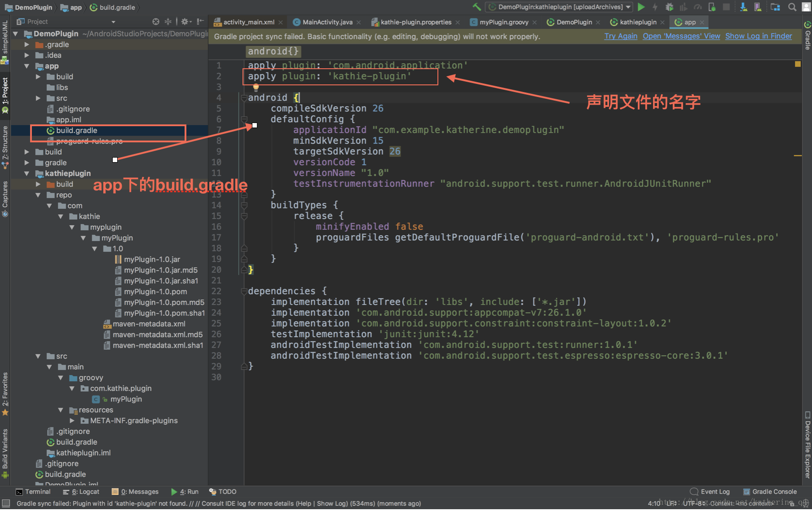This screenshot has height=511, width=812.
Task: Collapse the app module folder
Action: tap(27, 66)
